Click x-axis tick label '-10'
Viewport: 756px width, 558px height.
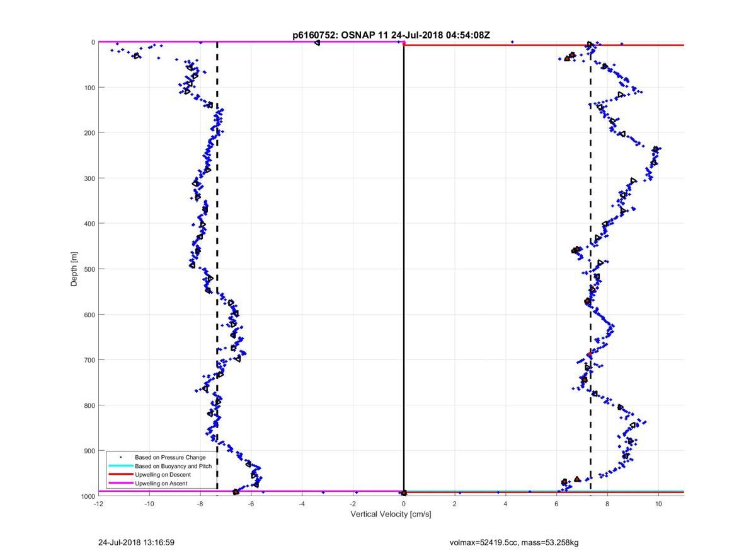(149, 504)
